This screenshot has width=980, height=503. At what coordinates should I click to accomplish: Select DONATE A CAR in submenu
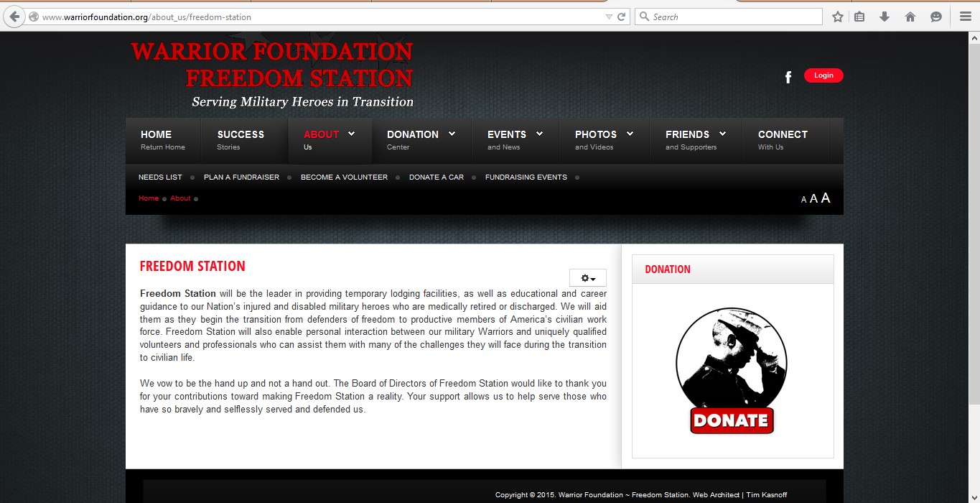pos(437,177)
